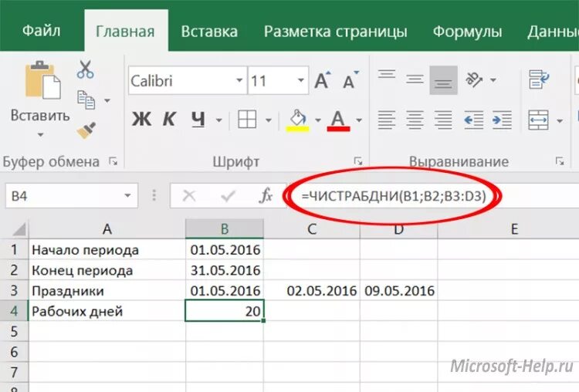Viewport: 579px width, 392px height.
Task: Confirm formula entry with checkmark
Action: [229, 196]
